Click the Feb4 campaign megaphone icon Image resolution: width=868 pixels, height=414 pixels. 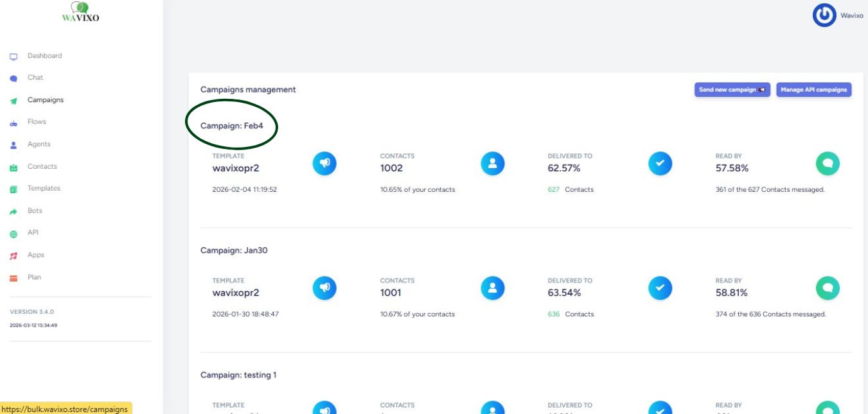(324, 164)
